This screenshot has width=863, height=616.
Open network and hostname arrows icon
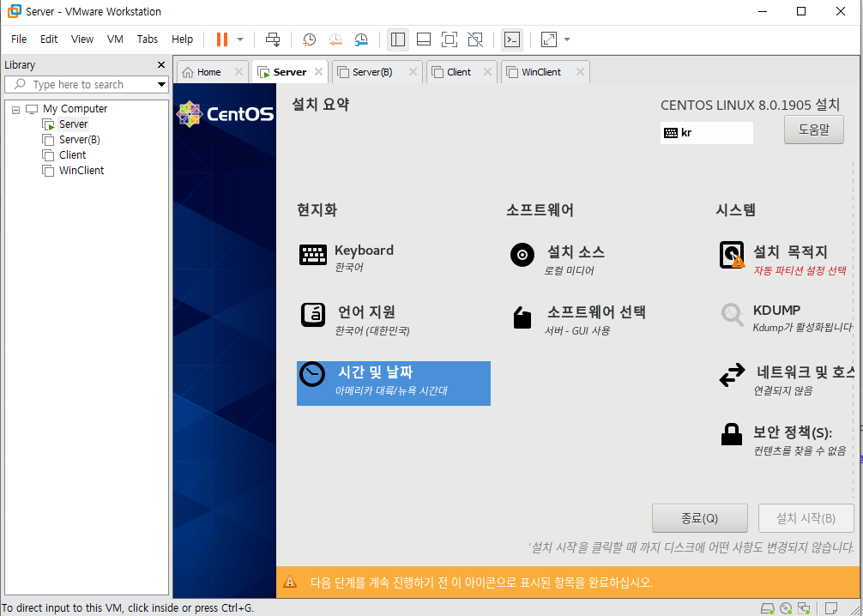point(732,375)
